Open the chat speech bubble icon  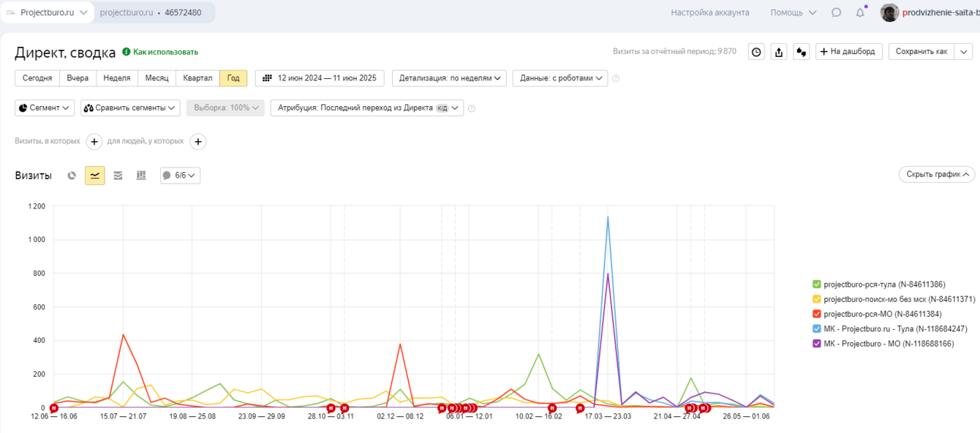837,12
